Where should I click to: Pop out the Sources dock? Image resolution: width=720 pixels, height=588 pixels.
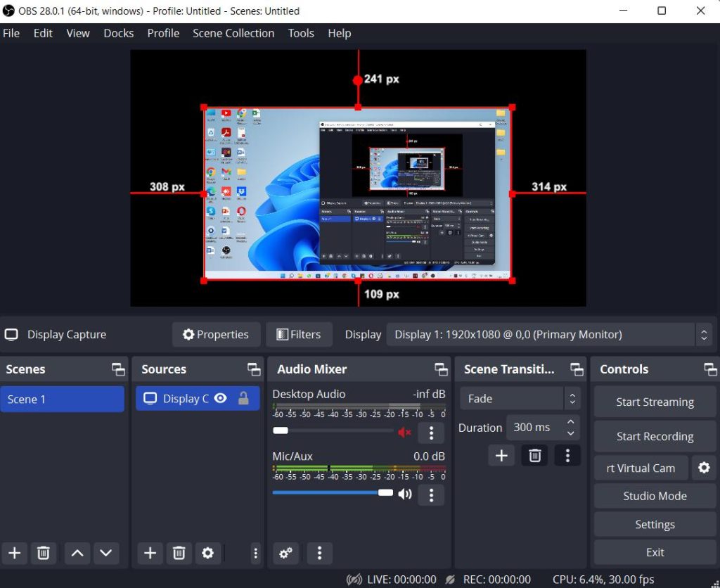pos(254,369)
